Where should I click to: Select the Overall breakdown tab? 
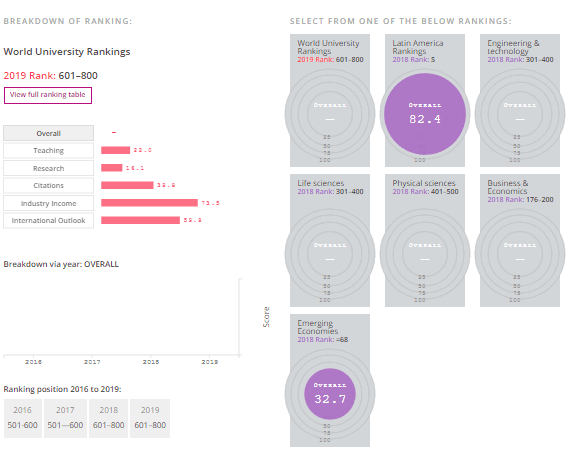[x=48, y=133]
